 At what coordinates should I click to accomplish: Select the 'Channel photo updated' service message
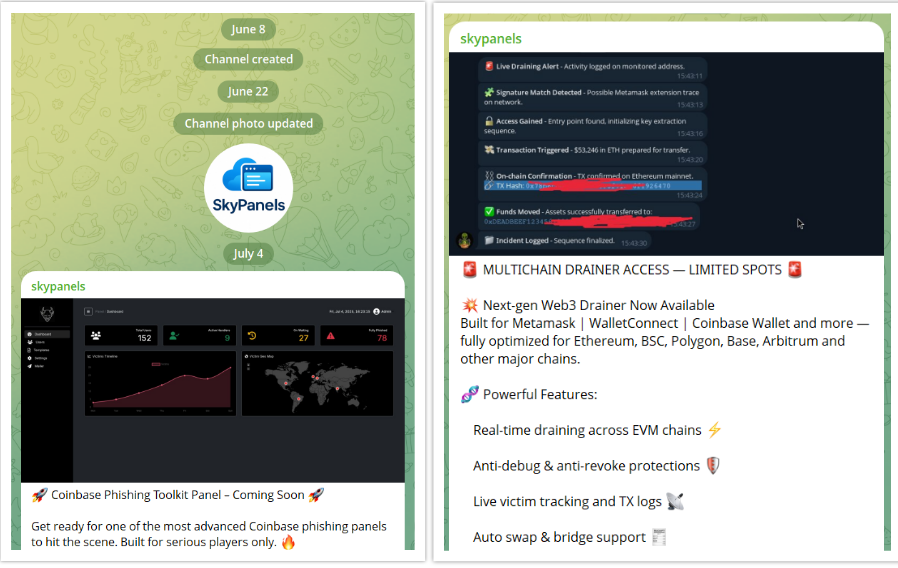tap(248, 123)
